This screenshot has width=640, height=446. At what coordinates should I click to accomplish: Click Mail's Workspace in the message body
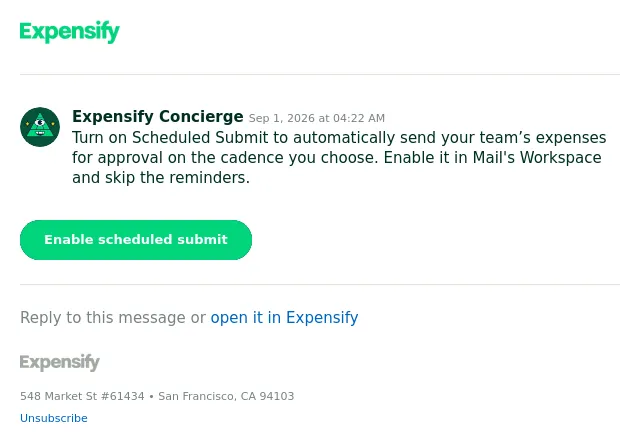[x=537, y=158]
